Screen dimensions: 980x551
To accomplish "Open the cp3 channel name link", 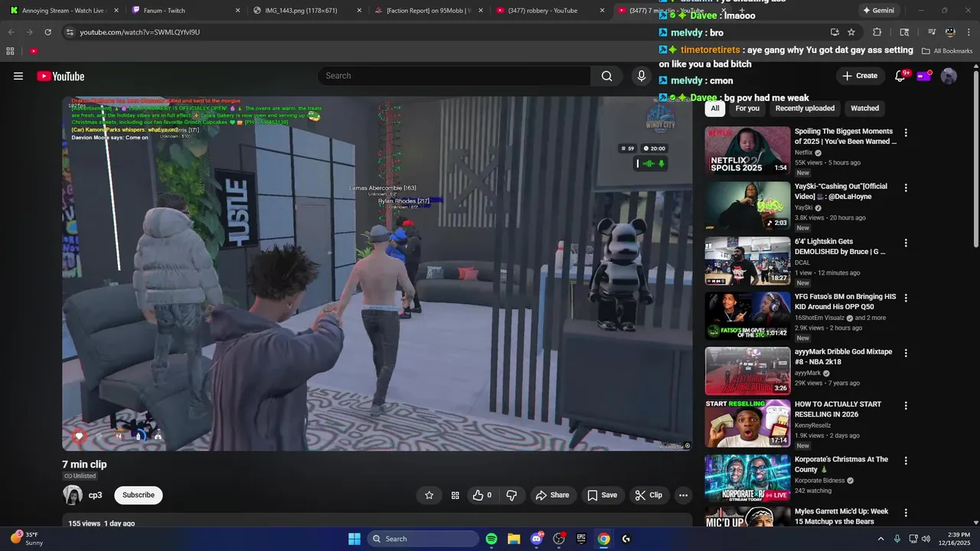I will coord(95,495).
